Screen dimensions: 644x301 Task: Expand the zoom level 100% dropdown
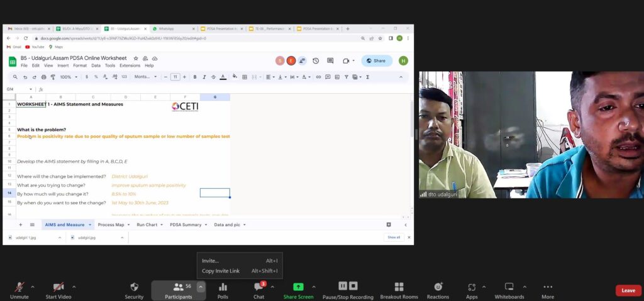pyautogui.click(x=67, y=77)
